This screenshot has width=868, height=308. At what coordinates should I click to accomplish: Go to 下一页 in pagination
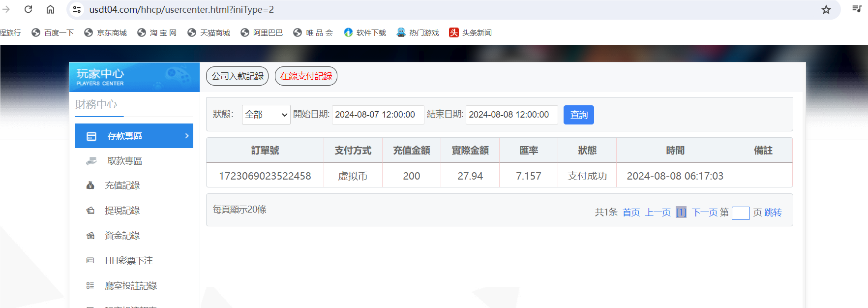[x=704, y=213]
